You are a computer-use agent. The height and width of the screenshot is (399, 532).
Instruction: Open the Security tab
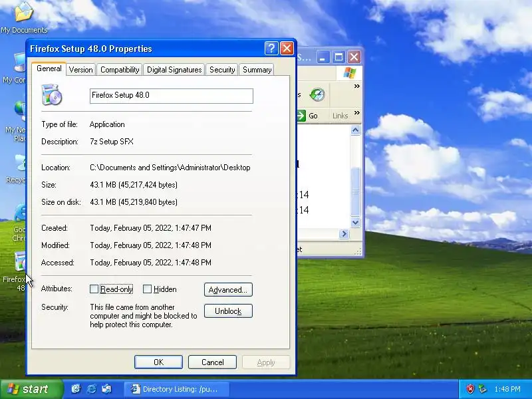[x=222, y=70]
